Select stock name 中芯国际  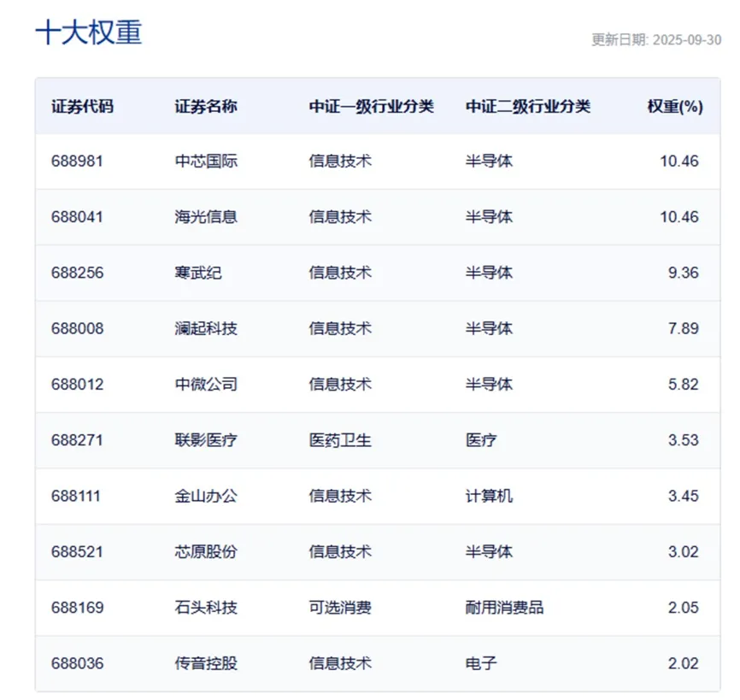coord(206,161)
